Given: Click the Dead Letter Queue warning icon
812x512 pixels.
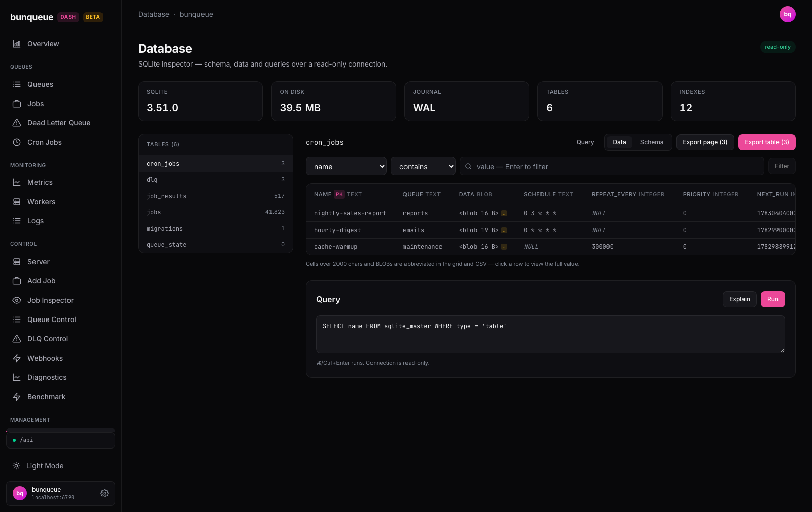Looking at the screenshot, I should (x=17, y=123).
